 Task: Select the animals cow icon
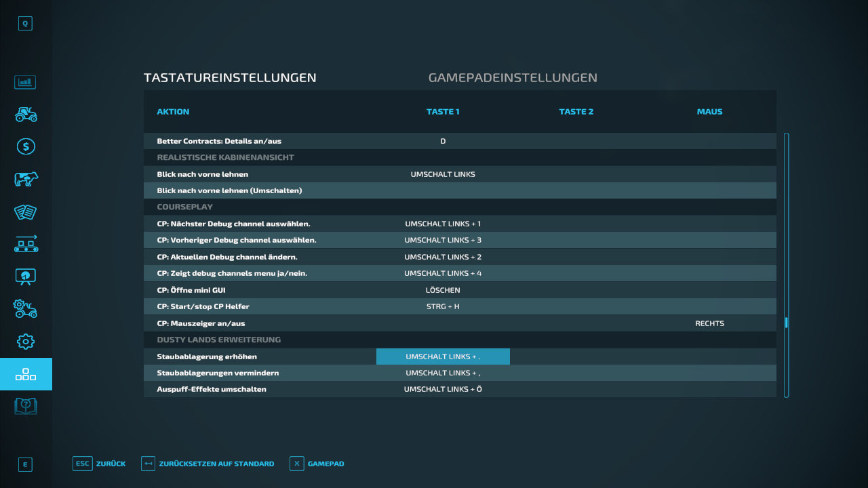[26, 179]
